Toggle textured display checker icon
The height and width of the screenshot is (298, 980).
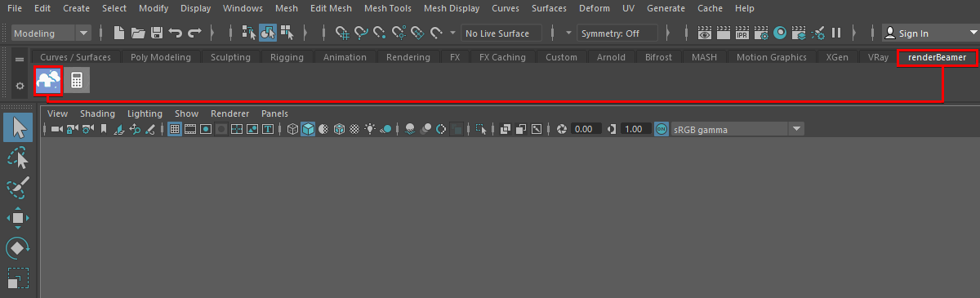pyautogui.click(x=354, y=129)
